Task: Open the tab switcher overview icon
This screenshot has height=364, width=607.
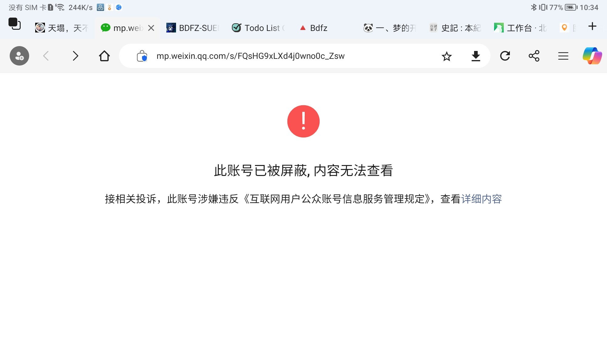Action: click(x=14, y=24)
